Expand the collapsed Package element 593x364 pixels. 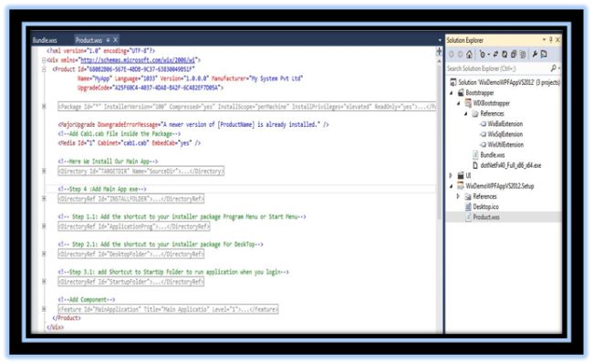(x=44, y=107)
